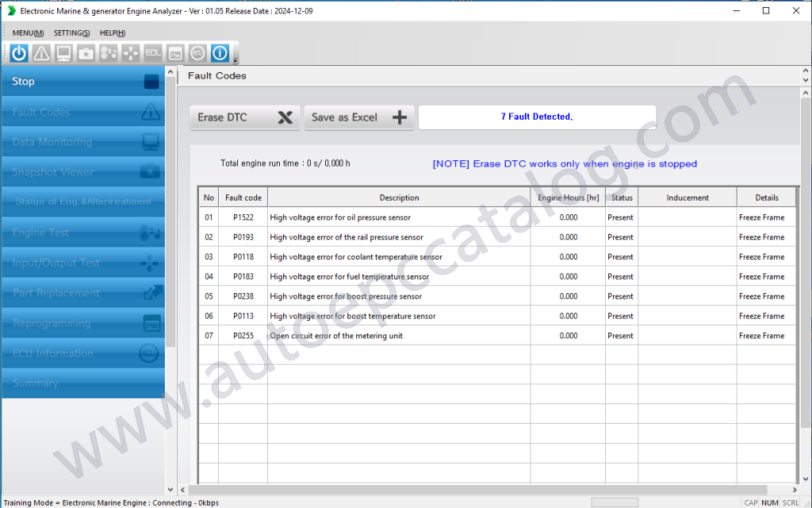Click horizontal scrollbar left arrow
The image size is (812, 508).
click(183, 489)
